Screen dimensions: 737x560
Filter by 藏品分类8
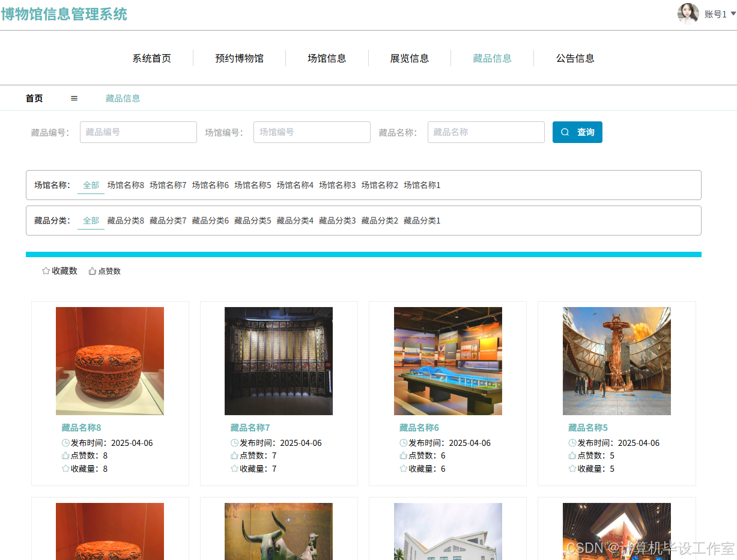click(x=126, y=221)
